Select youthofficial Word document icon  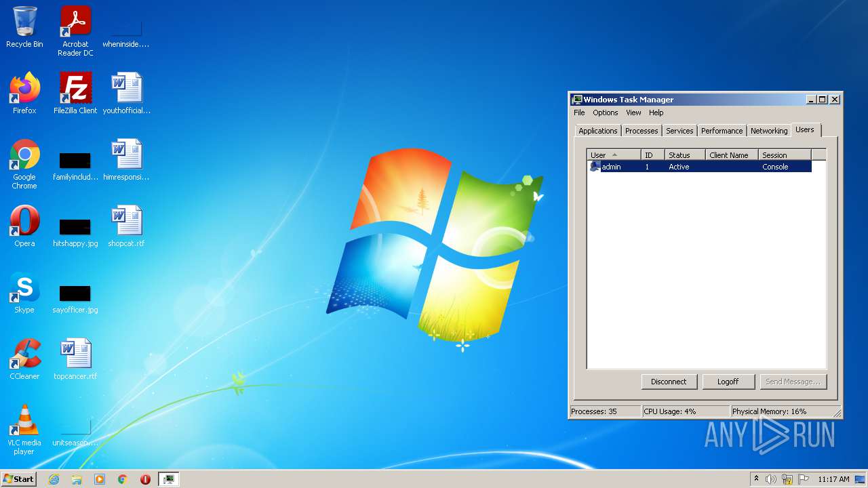126,94
